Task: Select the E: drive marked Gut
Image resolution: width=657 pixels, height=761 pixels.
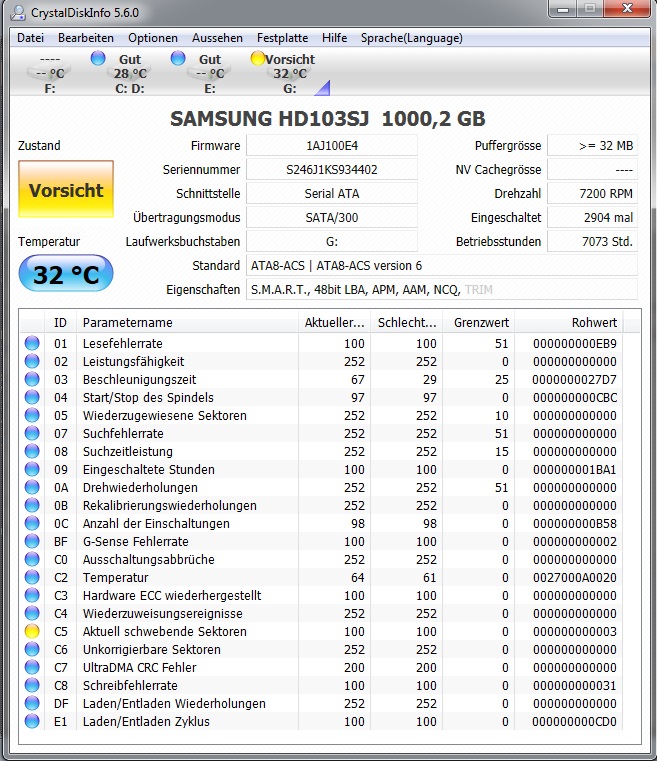Action: pos(210,74)
